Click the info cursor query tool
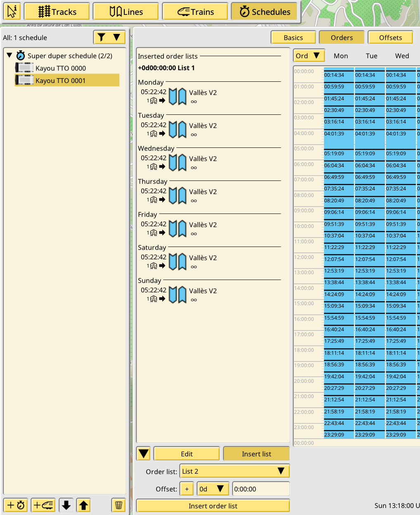 [x=12, y=12]
